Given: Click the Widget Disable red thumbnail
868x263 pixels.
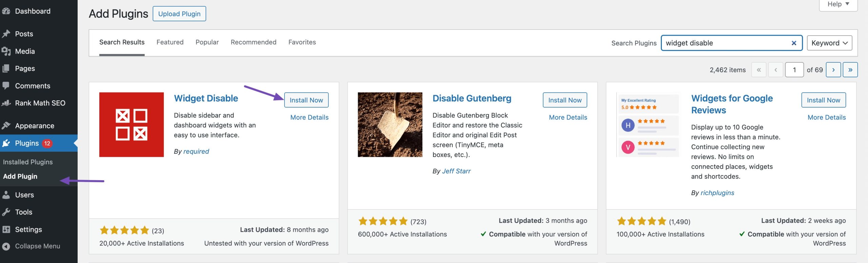Looking at the screenshot, I should tap(132, 125).
